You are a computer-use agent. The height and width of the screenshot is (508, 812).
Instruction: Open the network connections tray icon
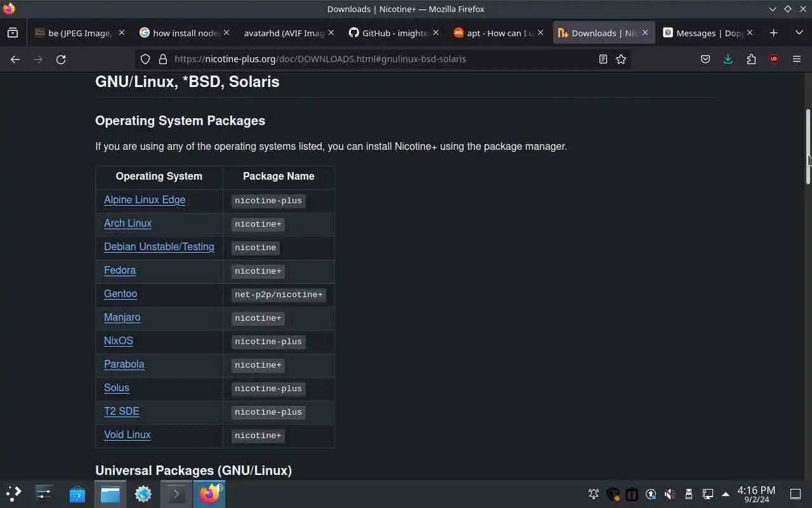pos(708,494)
